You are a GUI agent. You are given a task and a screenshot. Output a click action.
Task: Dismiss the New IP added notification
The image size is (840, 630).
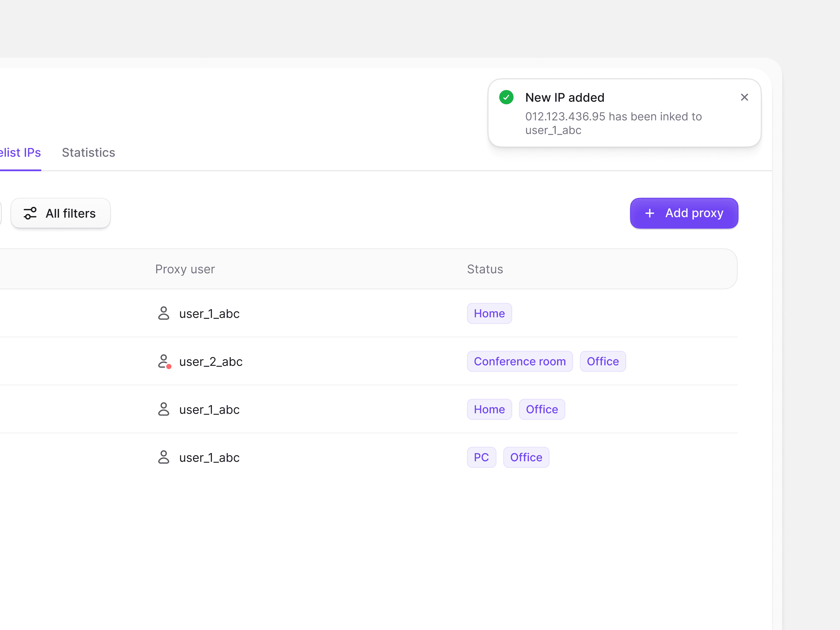point(744,97)
